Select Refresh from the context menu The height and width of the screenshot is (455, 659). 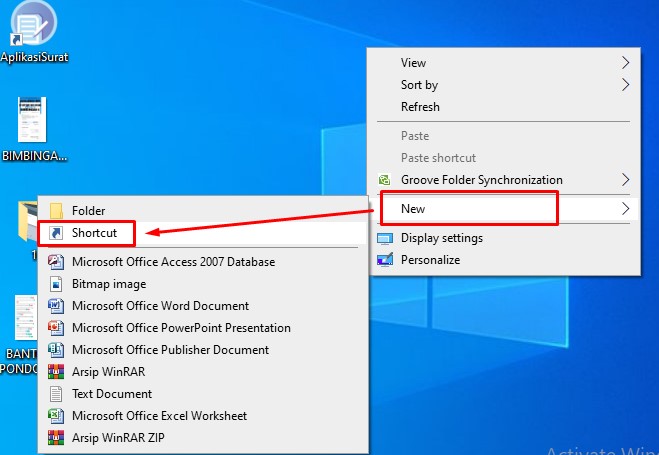[x=504, y=107]
